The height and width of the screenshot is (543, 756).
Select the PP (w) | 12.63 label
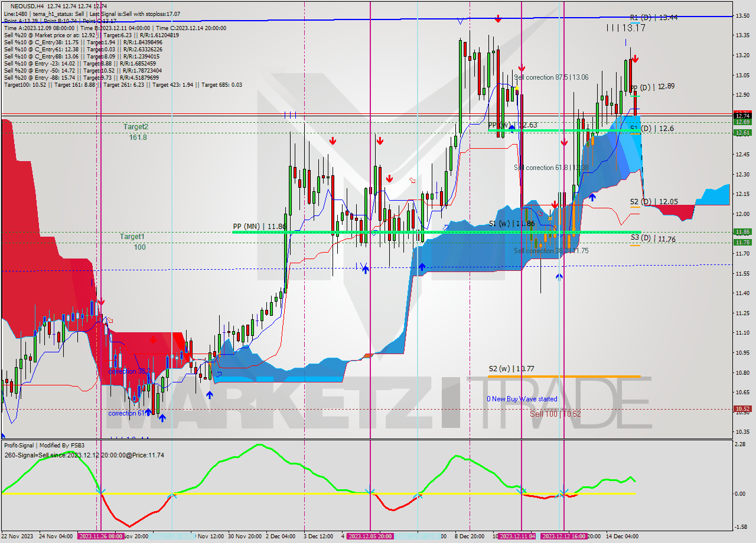coord(513,125)
